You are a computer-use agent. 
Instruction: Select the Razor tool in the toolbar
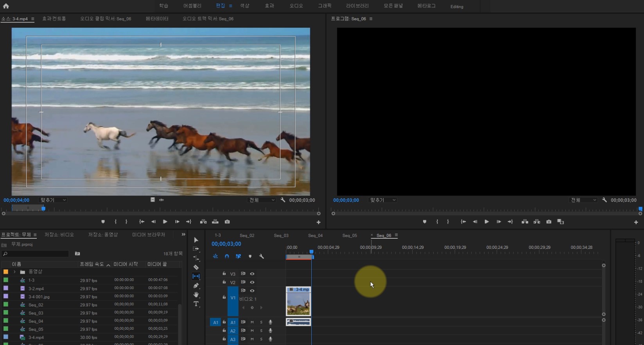point(196,267)
